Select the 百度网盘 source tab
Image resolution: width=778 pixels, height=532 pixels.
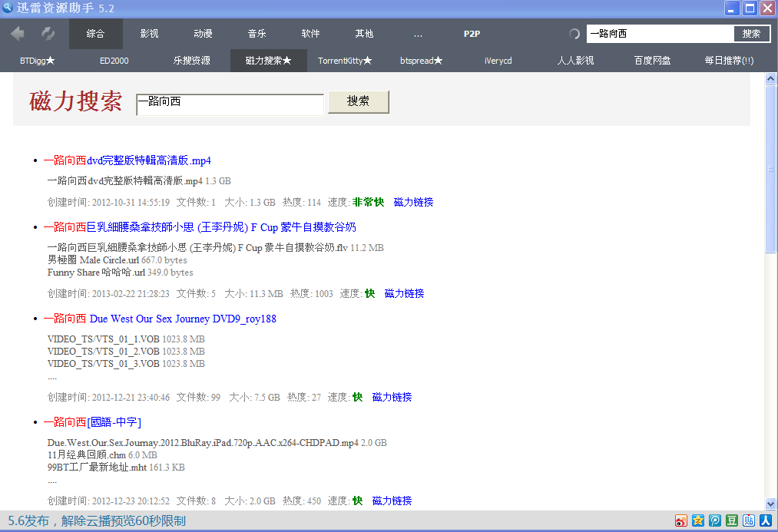tap(652, 61)
